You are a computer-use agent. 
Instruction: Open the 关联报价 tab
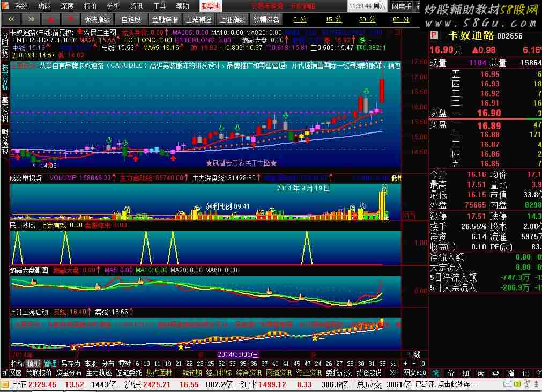click(39, 373)
